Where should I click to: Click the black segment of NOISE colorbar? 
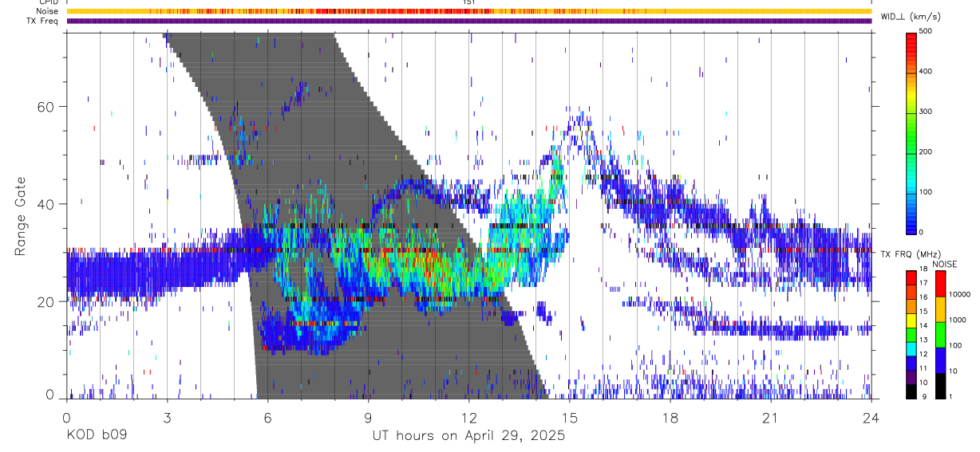tap(940, 386)
